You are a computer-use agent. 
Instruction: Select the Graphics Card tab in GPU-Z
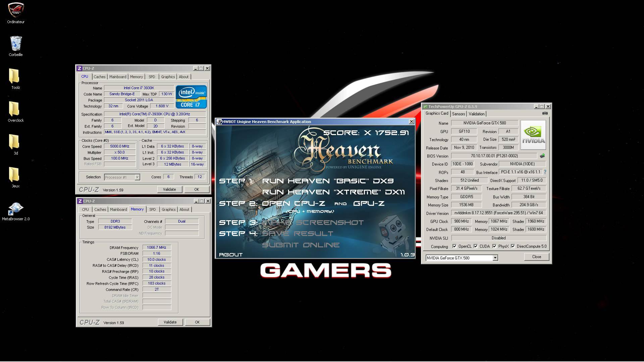point(437,113)
